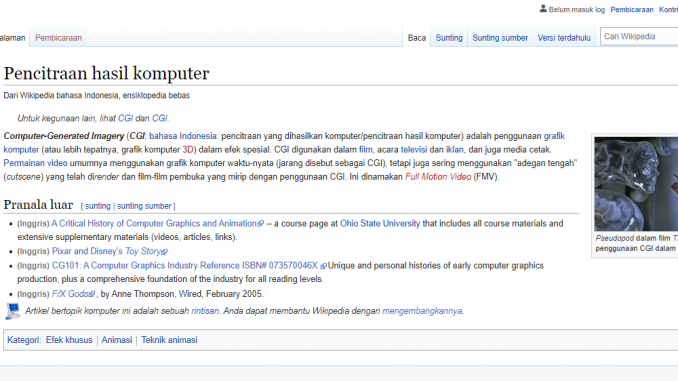Open the Animasi category
The width and height of the screenshot is (678, 381).
(x=117, y=340)
